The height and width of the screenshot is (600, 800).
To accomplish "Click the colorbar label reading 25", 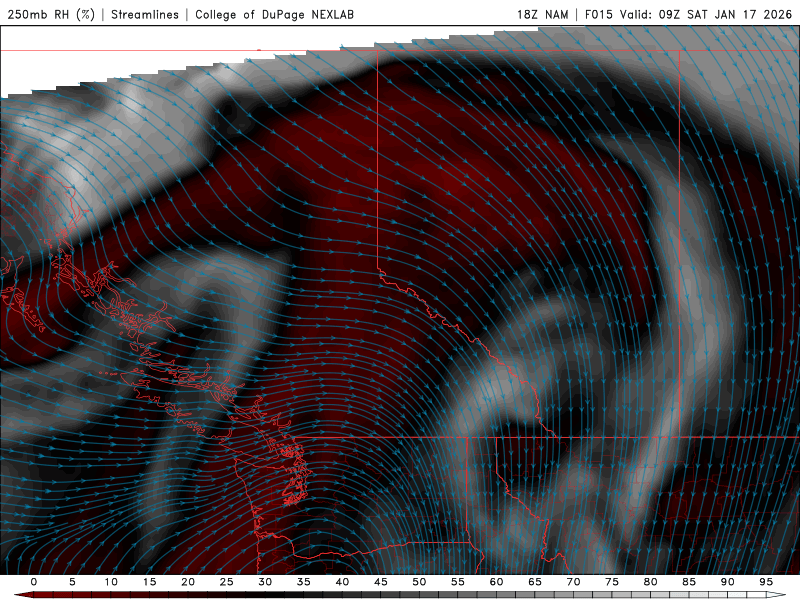I will click(x=227, y=582).
